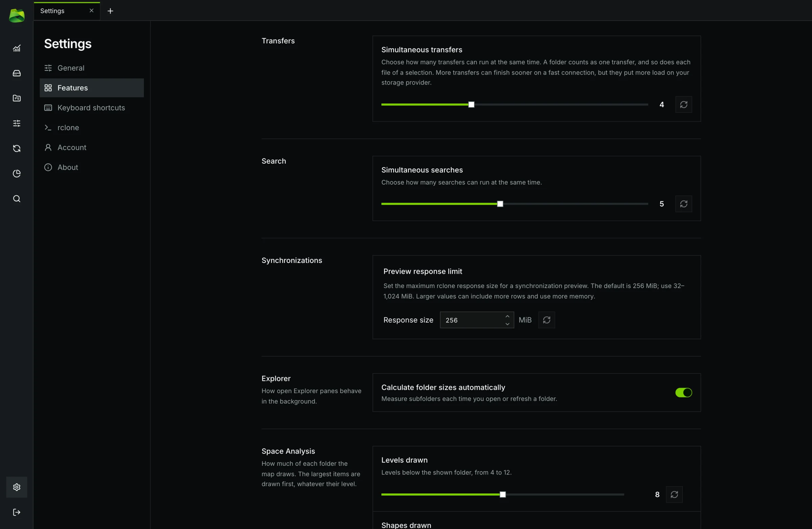The image size is (812, 529).
Task: Increase Response size with up arrow
Action: [x=507, y=316]
